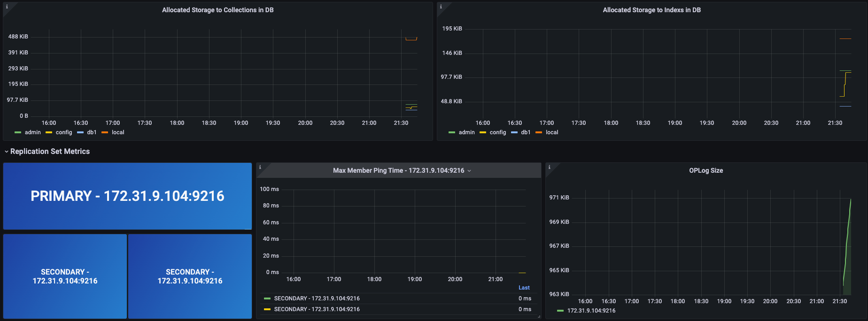
Task: Click green color swatch of first SECONDARY legend entry
Action: 267,298
